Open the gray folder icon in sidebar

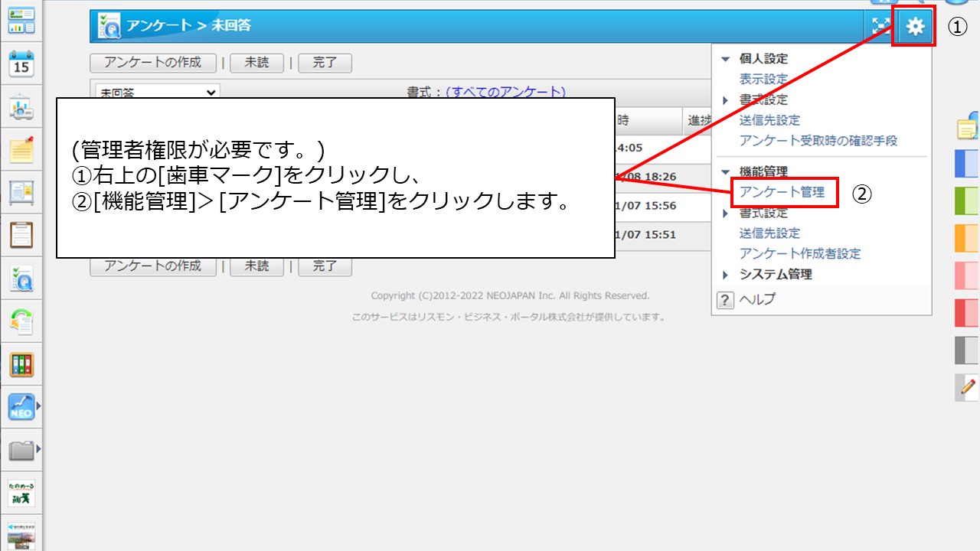pyautogui.click(x=21, y=450)
